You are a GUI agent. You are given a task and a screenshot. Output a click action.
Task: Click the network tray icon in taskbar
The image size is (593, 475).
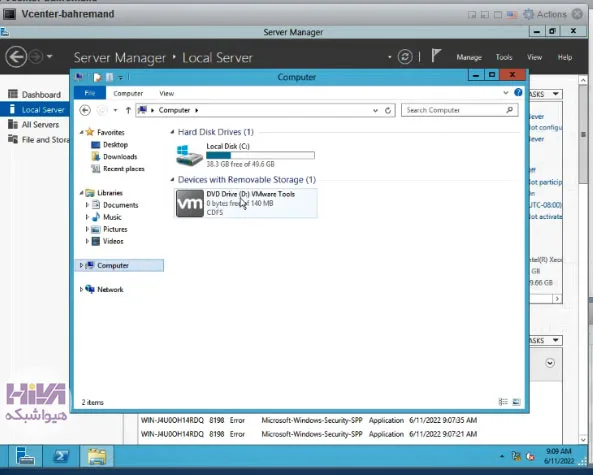tap(516, 456)
